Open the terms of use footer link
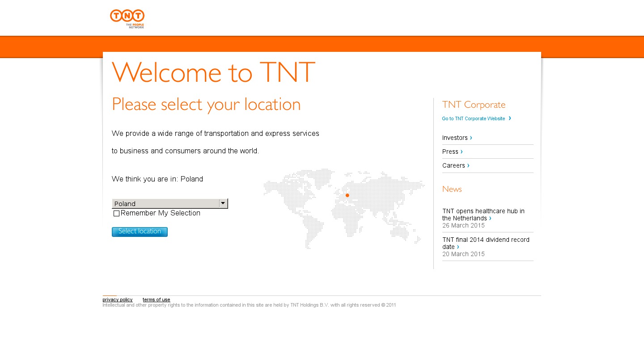Viewport: 644px width, 350px height. 156,300
